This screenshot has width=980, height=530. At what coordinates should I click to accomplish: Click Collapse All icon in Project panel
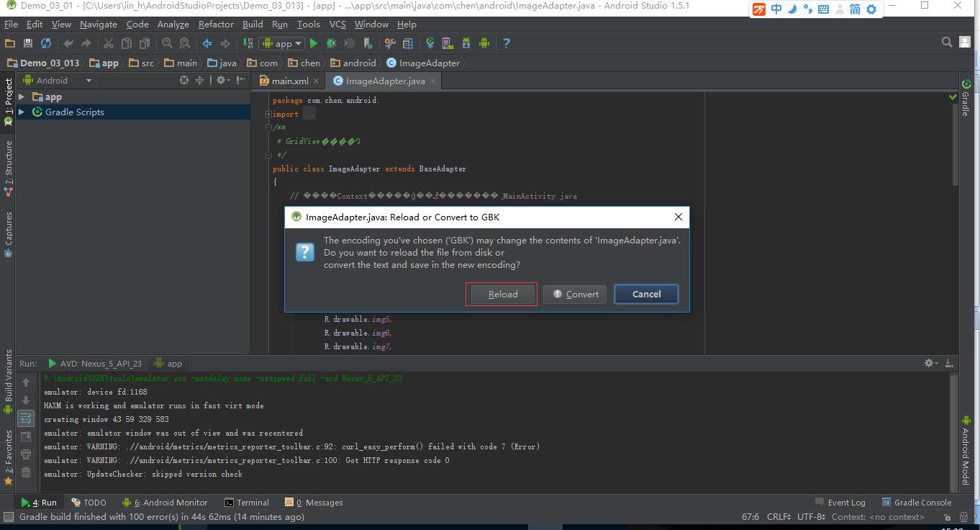pyautogui.click(x=200, y=81)
